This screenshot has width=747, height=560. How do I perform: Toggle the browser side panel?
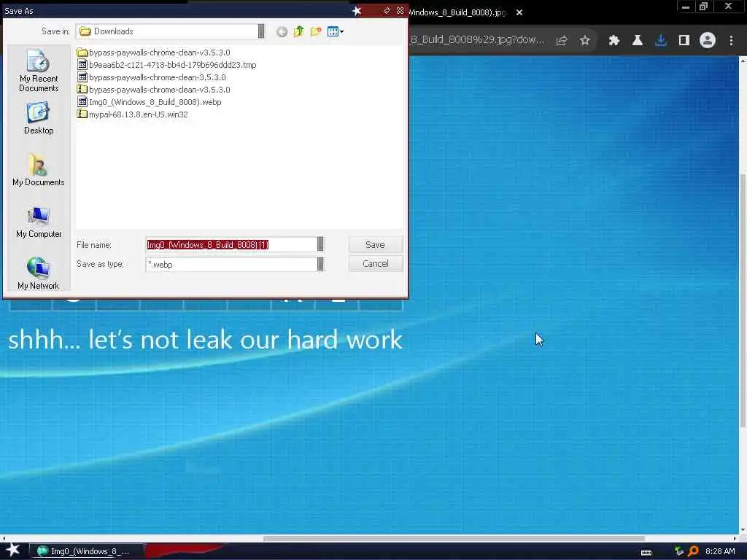click(684, 41)
